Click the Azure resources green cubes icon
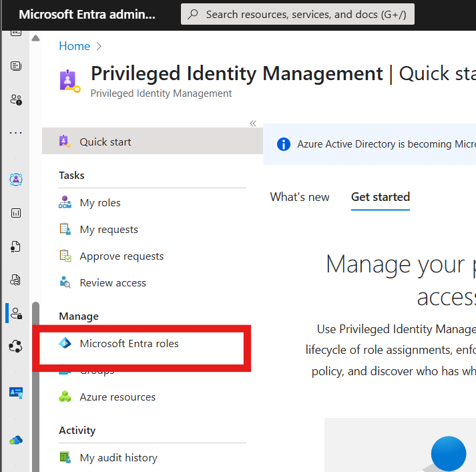This screenshot has height=472, width=476. coord(65,397)
